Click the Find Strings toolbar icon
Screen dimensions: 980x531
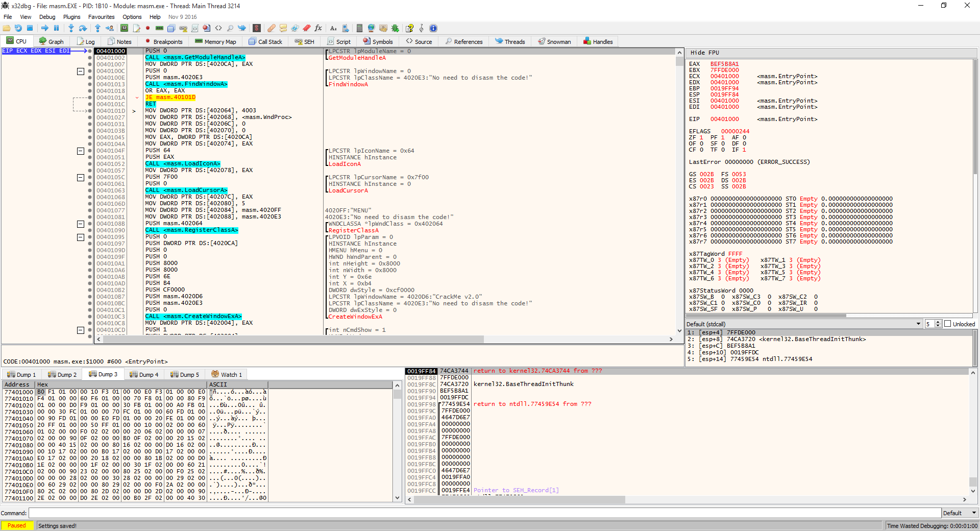coord(333,28)
